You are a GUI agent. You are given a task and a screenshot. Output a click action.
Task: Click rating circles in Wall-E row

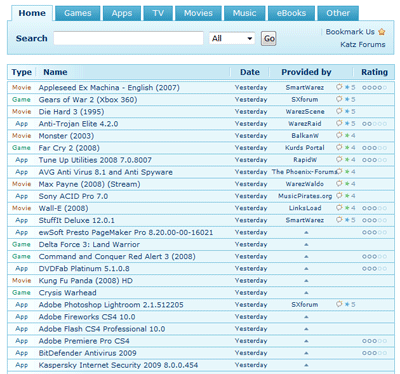point(375,208)
